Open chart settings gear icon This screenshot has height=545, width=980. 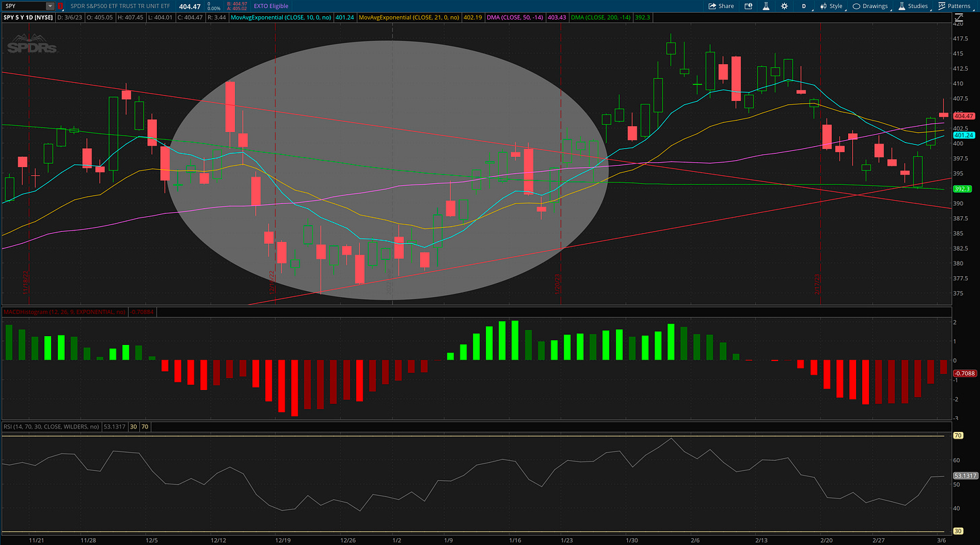(784, 6)
